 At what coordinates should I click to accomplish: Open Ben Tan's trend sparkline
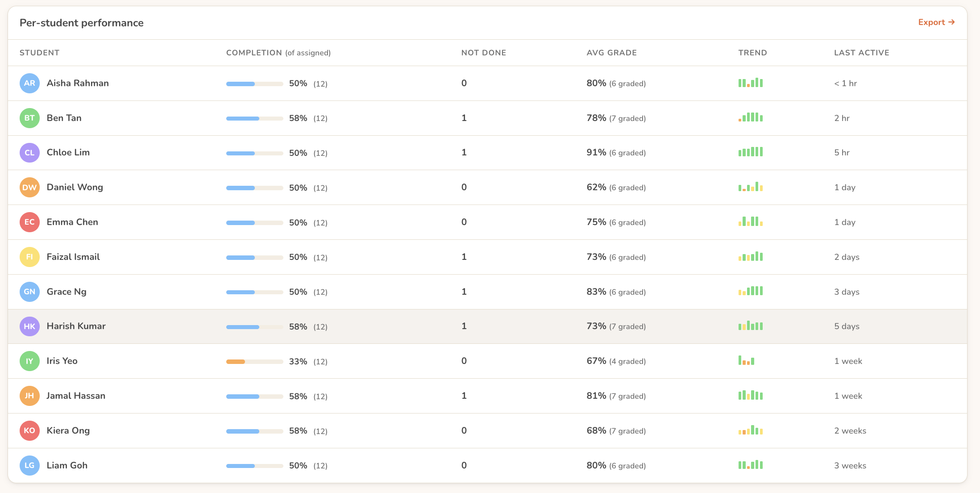click(x=751, y=117)
